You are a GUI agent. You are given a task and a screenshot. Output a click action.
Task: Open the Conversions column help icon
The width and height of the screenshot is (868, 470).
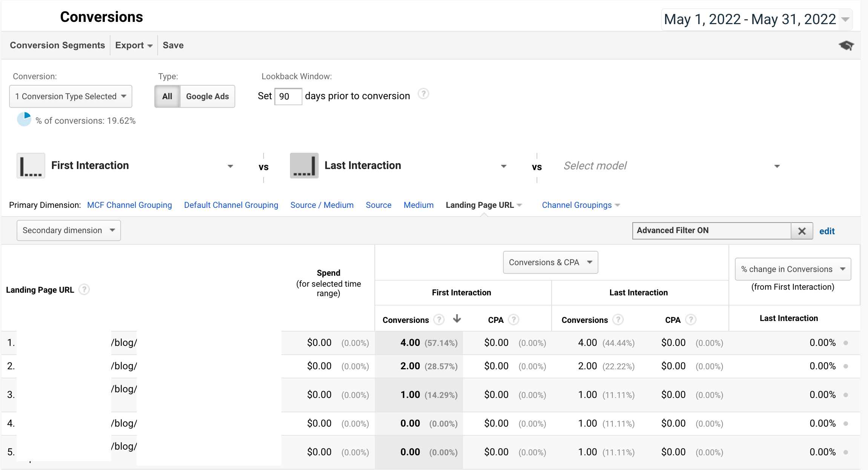(439, 319)
